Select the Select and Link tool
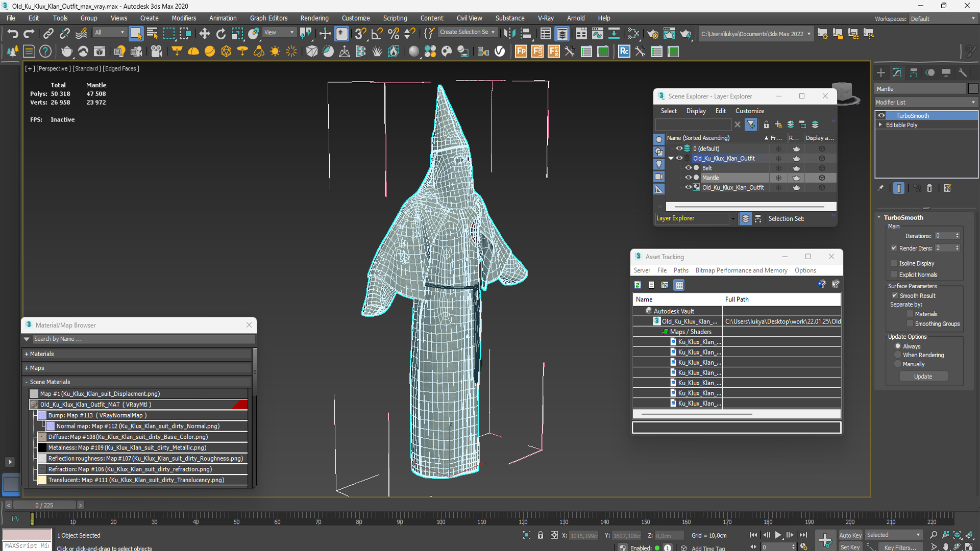The width and height of the screenshot is (980, 551). 48,34
